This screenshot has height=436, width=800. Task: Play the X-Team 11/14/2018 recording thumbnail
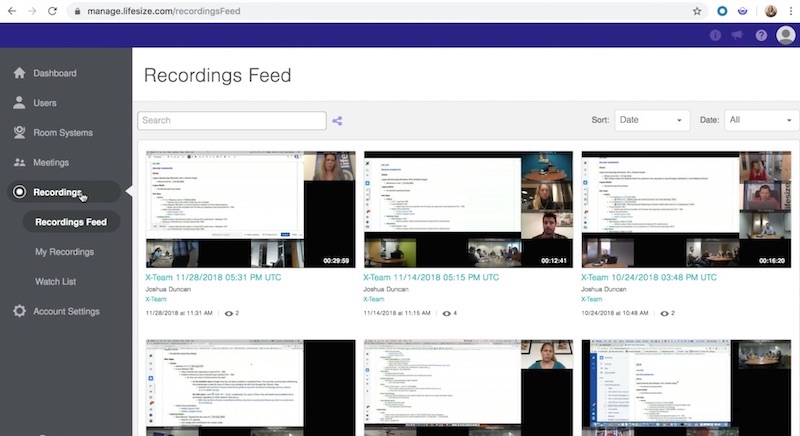(468, 209)
